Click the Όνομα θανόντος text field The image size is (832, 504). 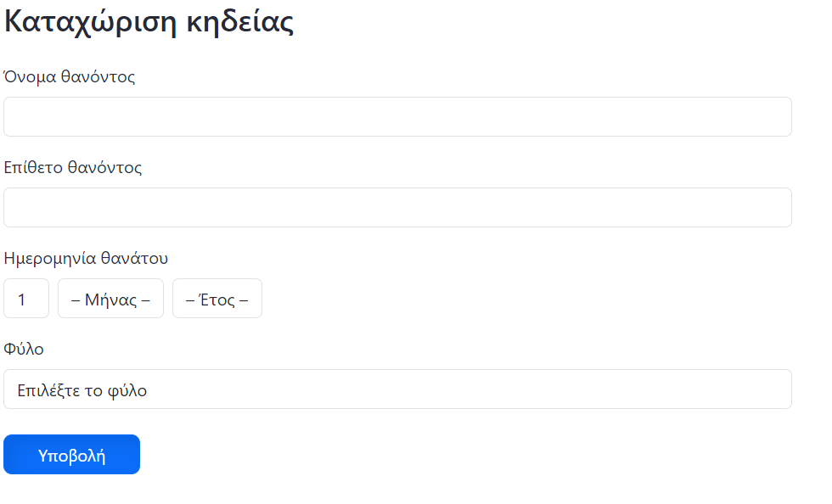(x=397, y=116)
